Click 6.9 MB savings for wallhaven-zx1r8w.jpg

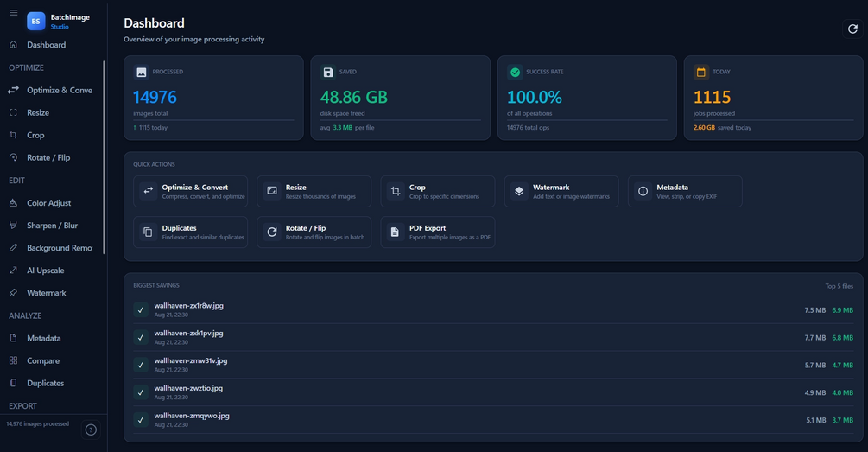click(843, 310)
